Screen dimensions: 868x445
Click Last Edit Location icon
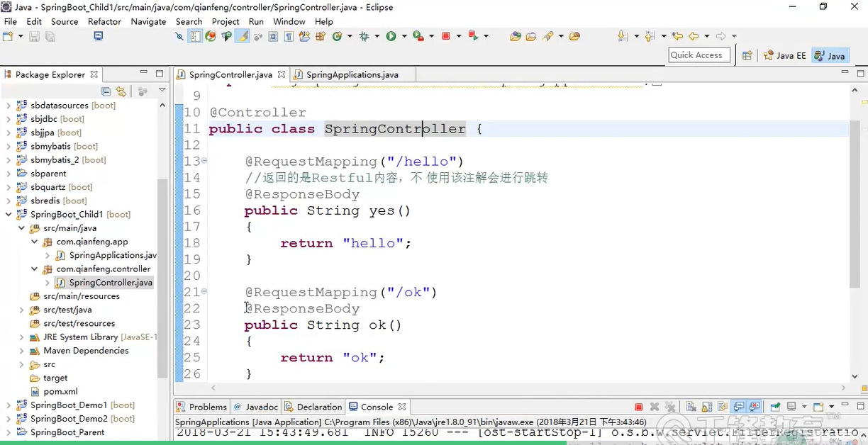coord(677,36)
